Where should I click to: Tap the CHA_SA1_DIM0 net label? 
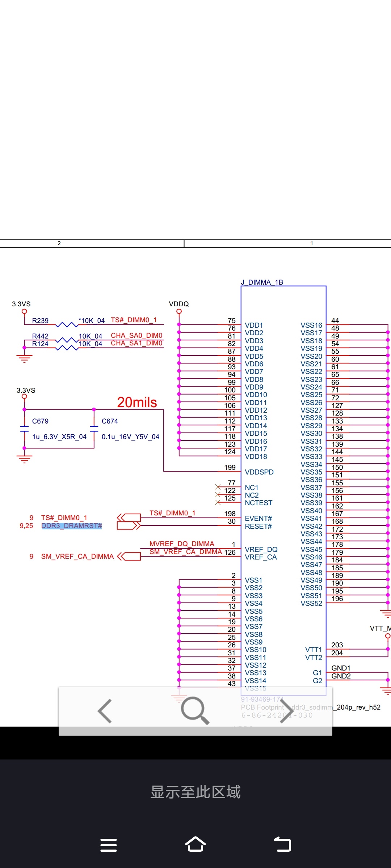pyautogui.click(x=136, y=343)
